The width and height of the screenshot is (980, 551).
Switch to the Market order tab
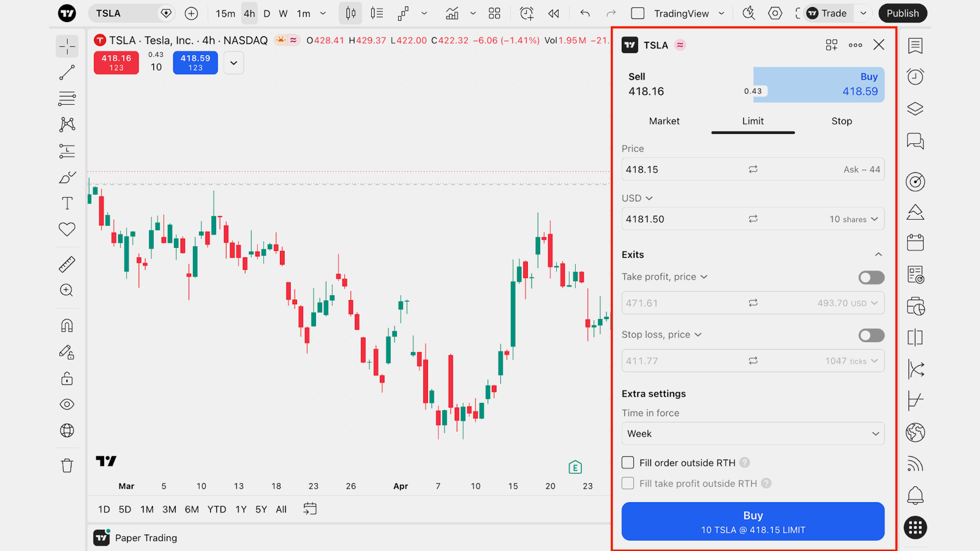(x=665, y=121)
